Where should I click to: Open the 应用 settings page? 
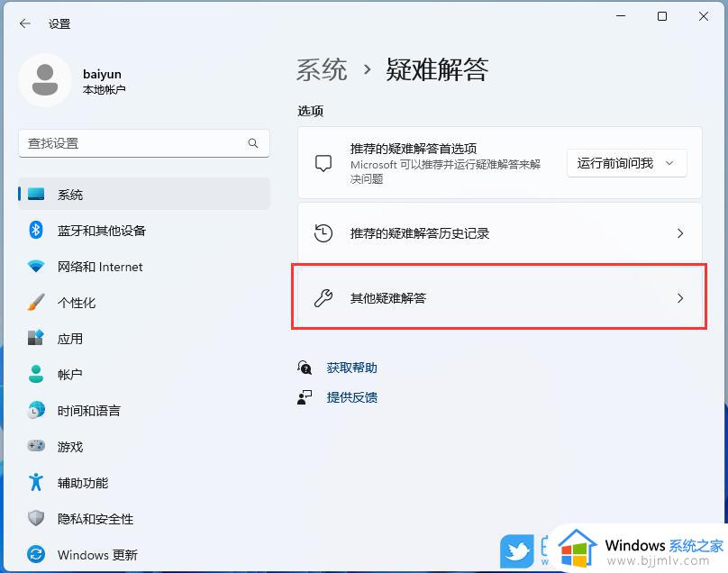pyautogui.click(x=144, y=339)
